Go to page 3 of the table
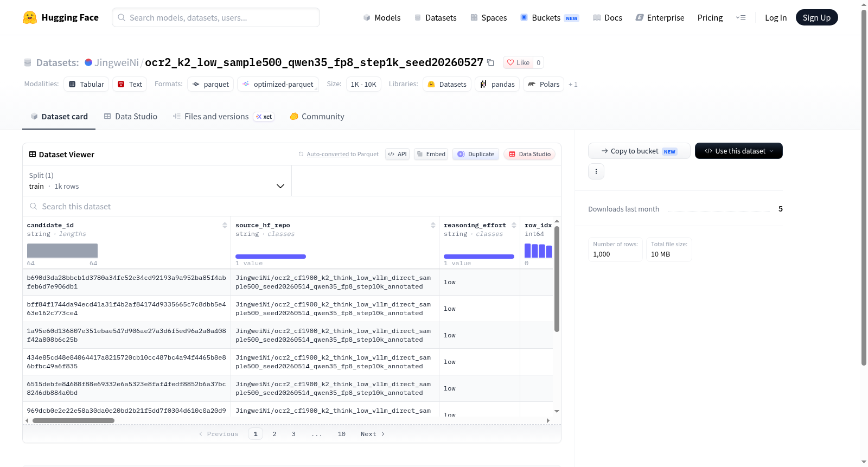The image size is (868, 467). point(293,434)
